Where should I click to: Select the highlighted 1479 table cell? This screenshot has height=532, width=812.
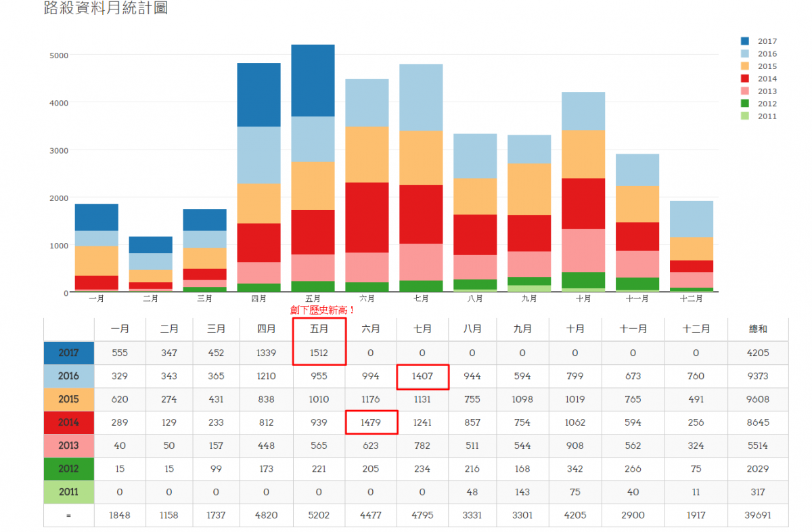370,422
